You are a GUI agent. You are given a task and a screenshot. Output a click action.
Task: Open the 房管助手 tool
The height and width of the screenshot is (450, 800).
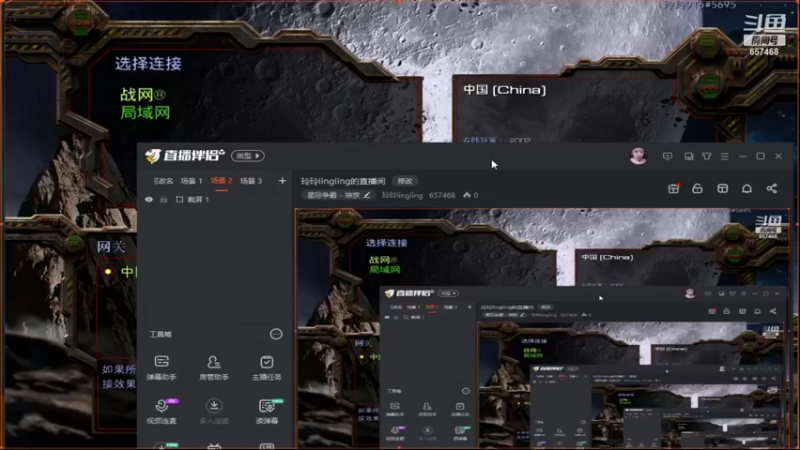(x=214, y=368)
